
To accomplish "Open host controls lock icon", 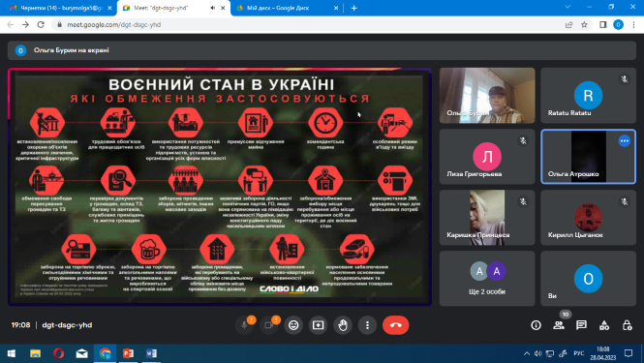I will click(x=627, y=325).
